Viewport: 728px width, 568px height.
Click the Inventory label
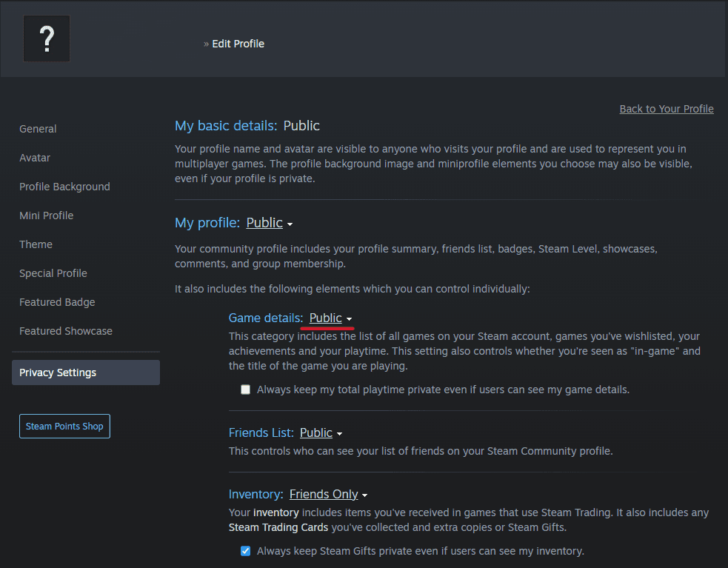(256, 494)
